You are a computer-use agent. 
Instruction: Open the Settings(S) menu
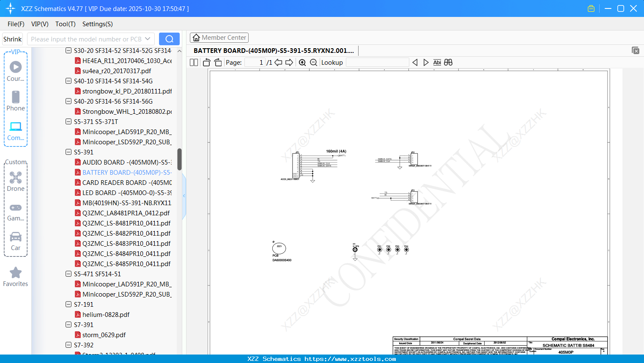click(98, 24)
